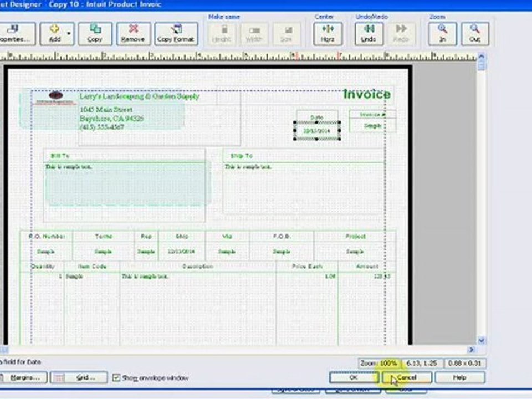Select the Quantity column header
The image size is (532, 399).
point(43,267)
